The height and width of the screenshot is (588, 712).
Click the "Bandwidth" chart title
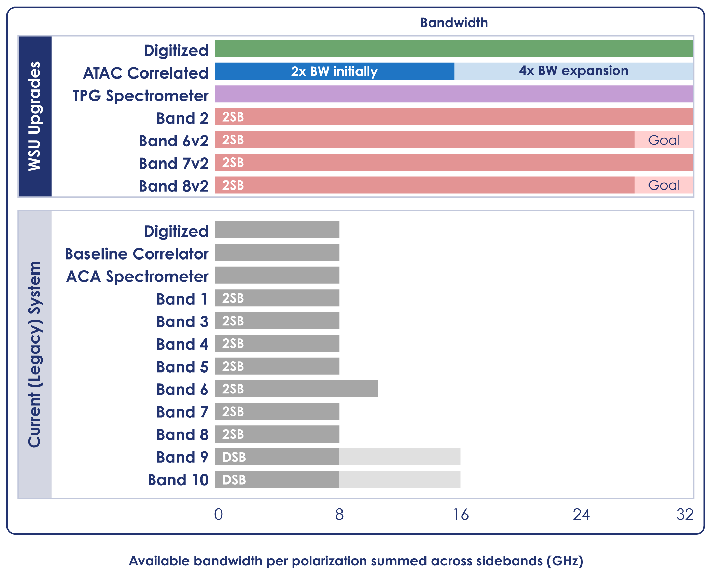point(454,23)
